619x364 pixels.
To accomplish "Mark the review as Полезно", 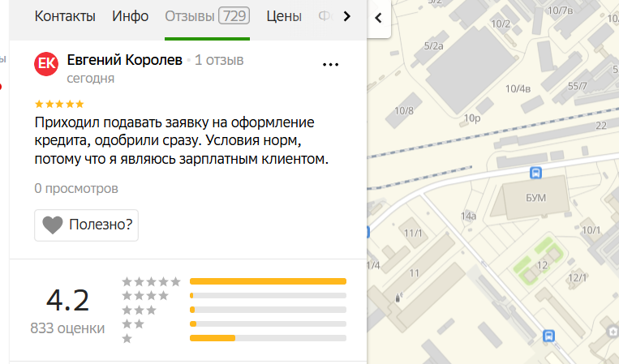I will tap(87, 225).
